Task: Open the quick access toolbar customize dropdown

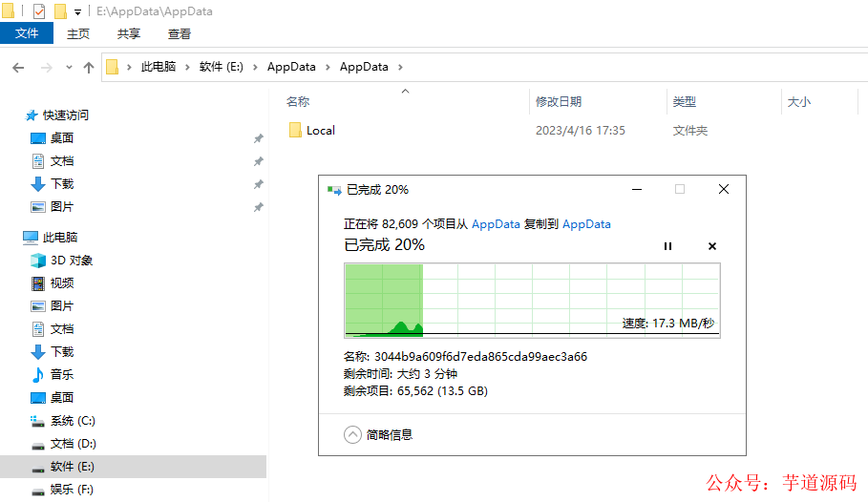Action: coord(77,11)
